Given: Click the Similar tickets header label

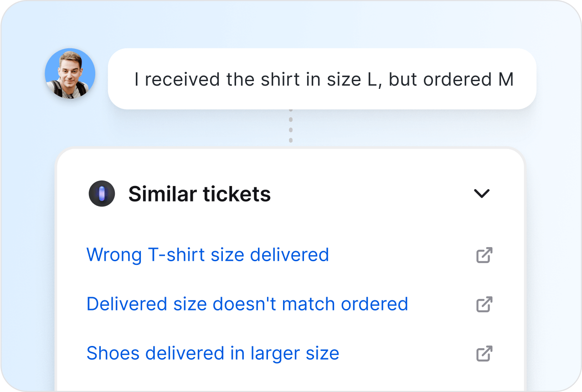Looking at the screenshot, I should point(200,193).
